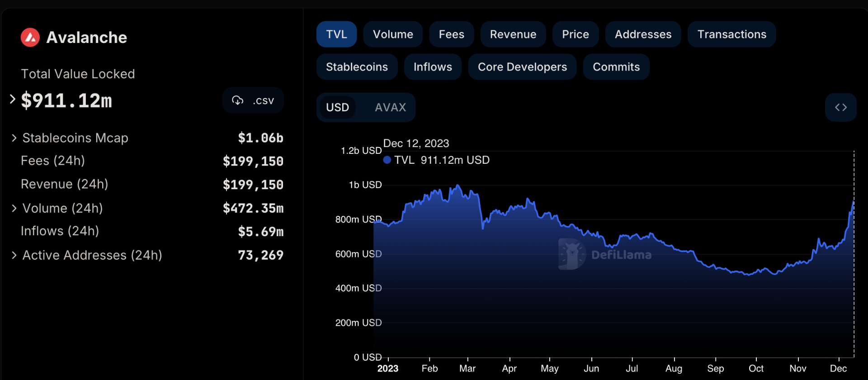Toggle the Addresses chart metric
The image size is (868, 380).
pyautogui.click(x=643, y=34)
